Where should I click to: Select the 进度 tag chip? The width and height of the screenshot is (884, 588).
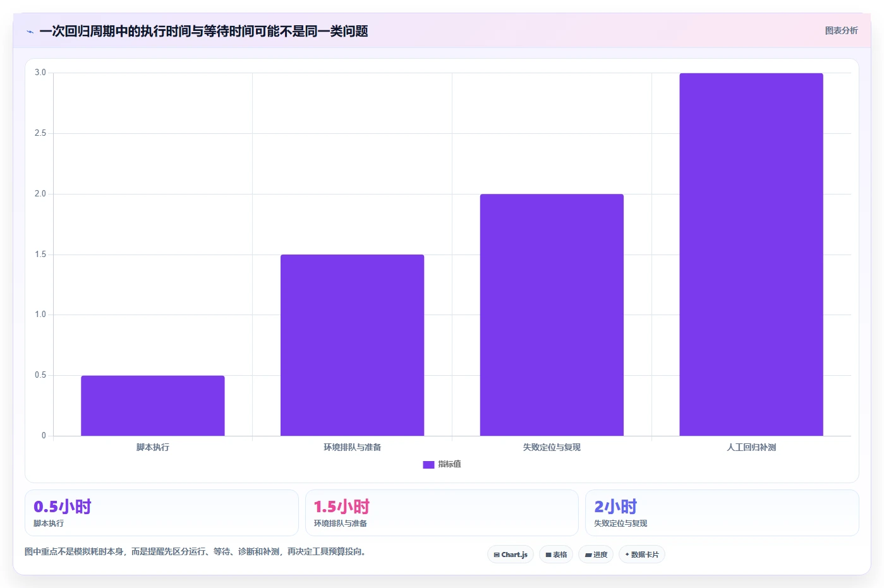(596, 555)
